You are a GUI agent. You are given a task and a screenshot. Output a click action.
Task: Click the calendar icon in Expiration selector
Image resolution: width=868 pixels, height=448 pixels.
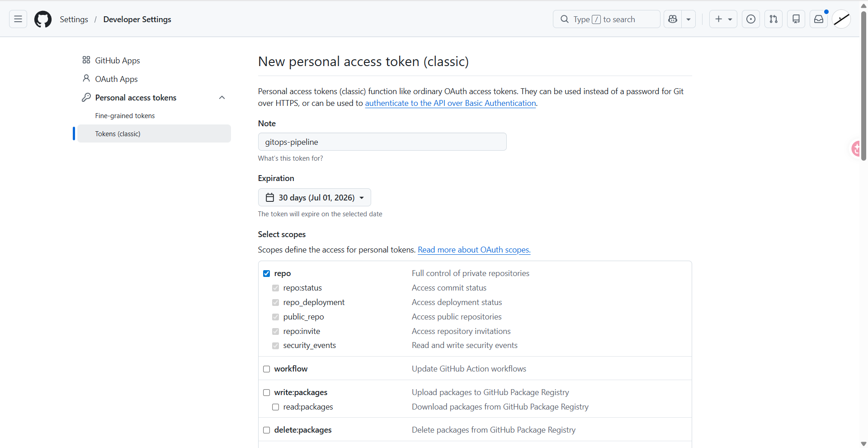pos(270,197)
